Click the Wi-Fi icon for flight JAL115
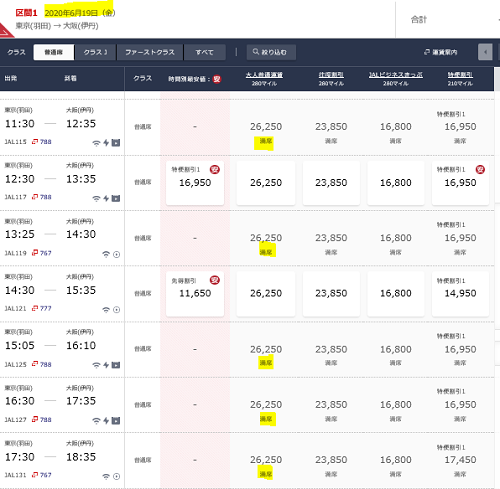The width and height of the screenshot is (500, 489). pos(96,143)
